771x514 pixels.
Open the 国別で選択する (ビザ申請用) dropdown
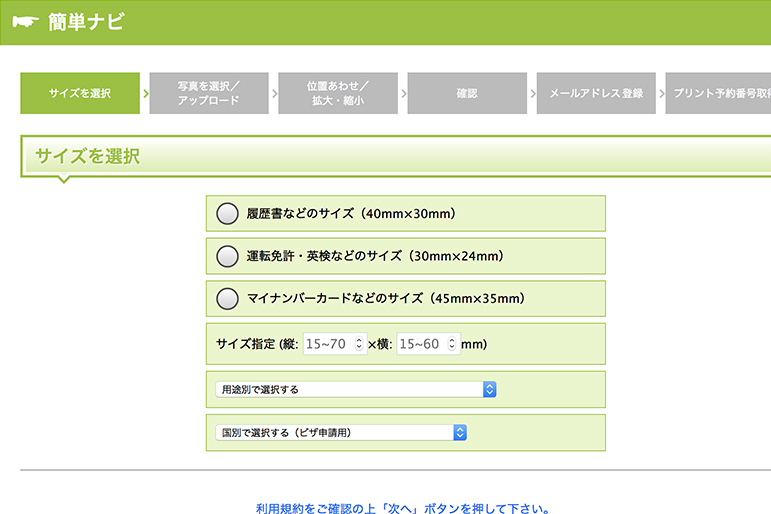point(341,432)
